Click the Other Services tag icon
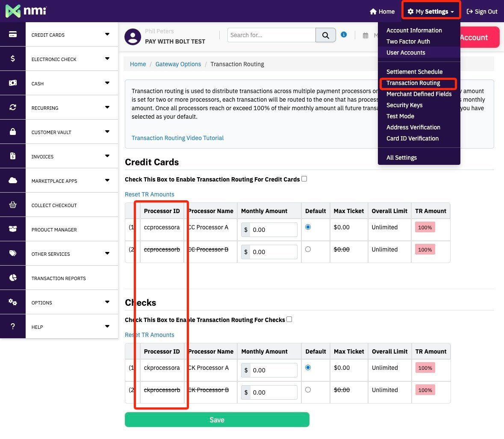Screen dimensions: 504x439 coord(12,253)
